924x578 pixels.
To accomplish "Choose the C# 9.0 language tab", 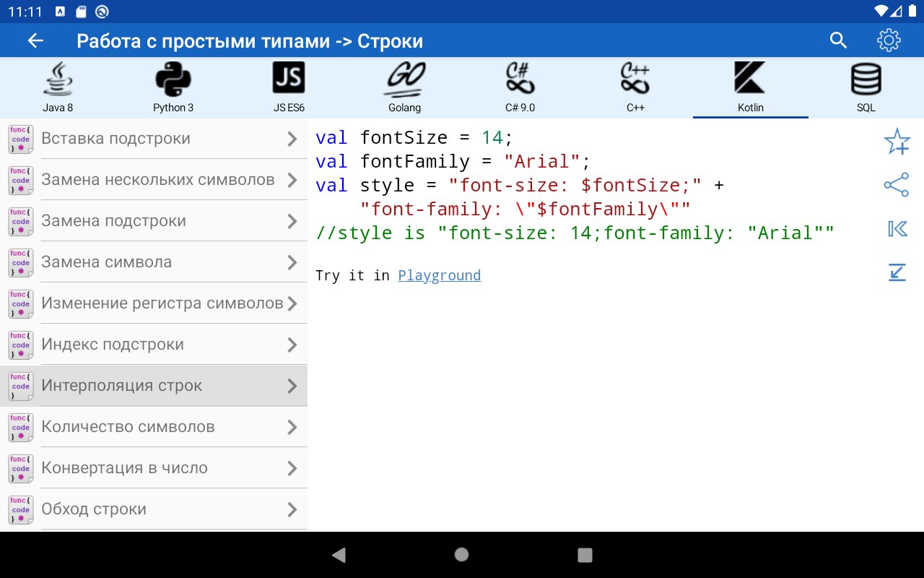I will (520, 87).
